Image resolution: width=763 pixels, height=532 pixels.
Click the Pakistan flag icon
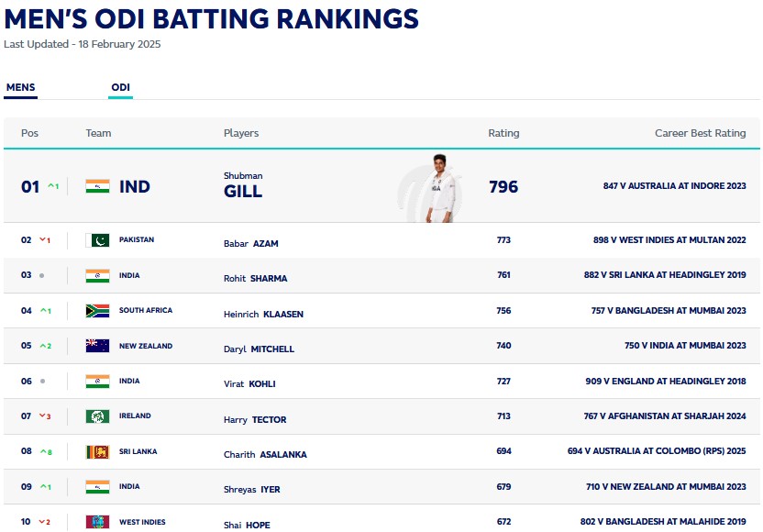tap(97, 240)
